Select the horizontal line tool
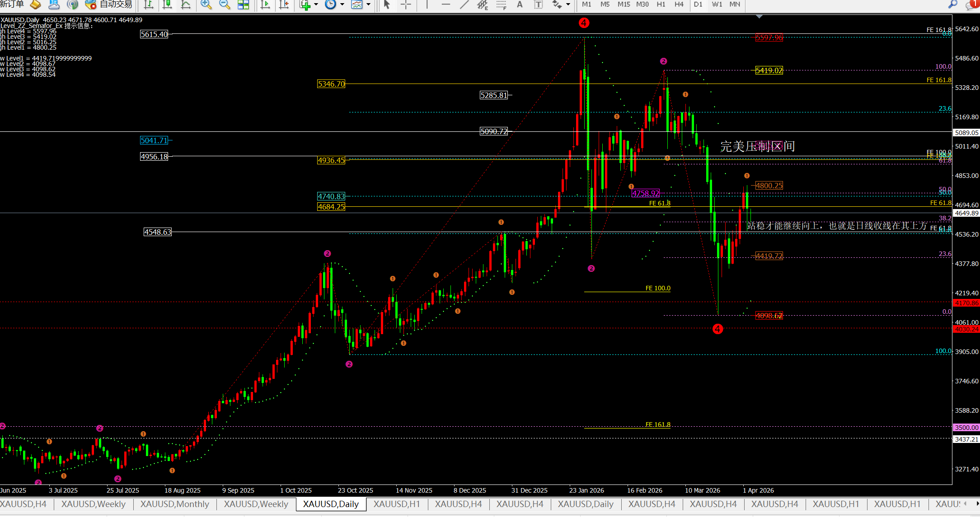The height and width of the screenshot is (517, 980). click(x=445, y=5)
